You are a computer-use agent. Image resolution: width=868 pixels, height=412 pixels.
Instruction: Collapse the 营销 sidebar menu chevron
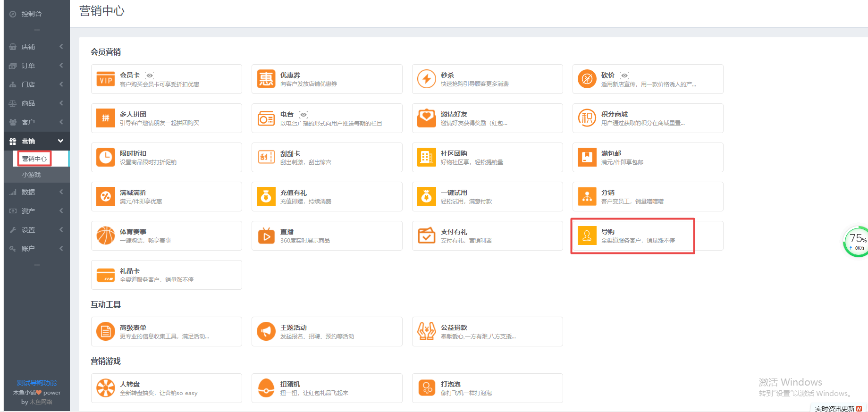tap(61, 141)
